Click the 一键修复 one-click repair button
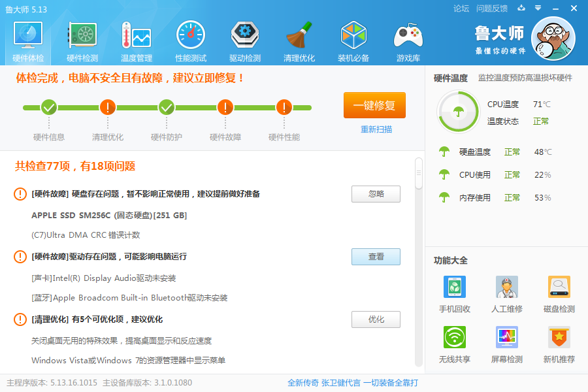Image resolution: width=588 pixels, height=392 pixels. (x=374, y=105)
